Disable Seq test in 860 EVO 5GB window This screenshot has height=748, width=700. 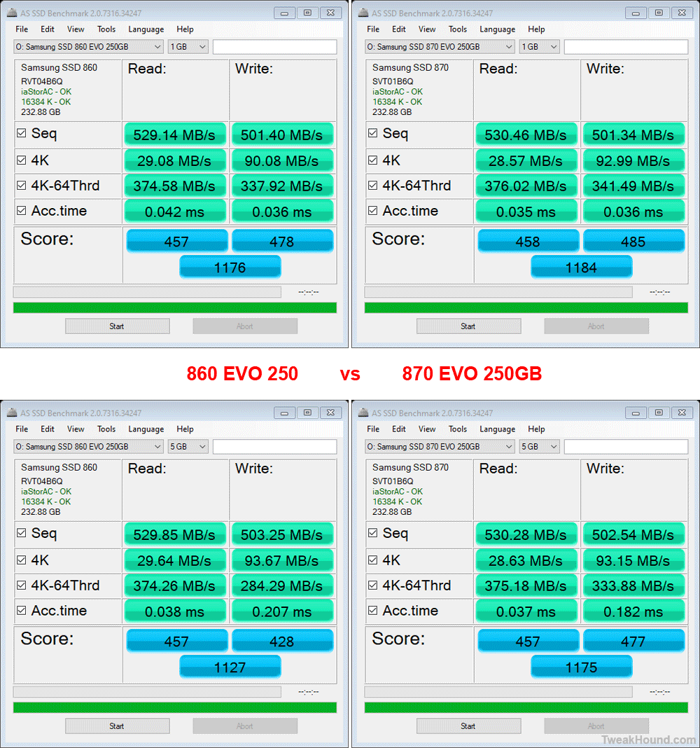(x=22, y=533)
